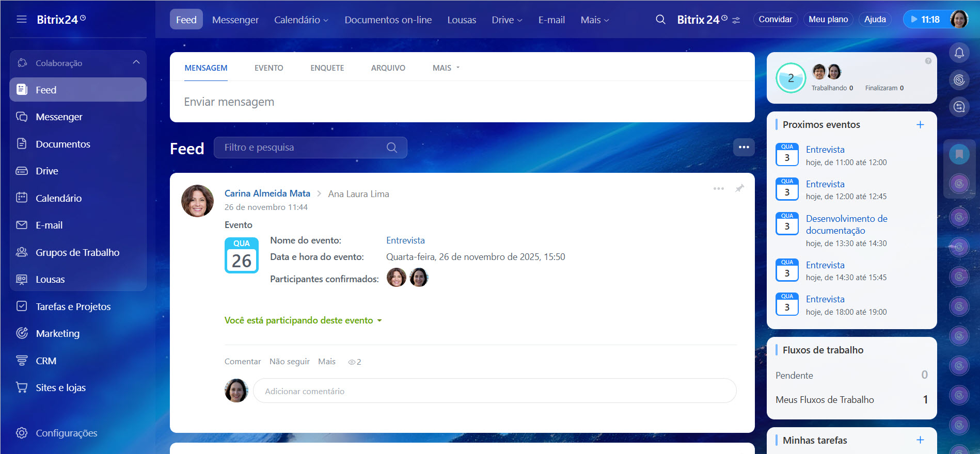
Task: Open Messenger from the top menu
Action: (x=235, y=20)
